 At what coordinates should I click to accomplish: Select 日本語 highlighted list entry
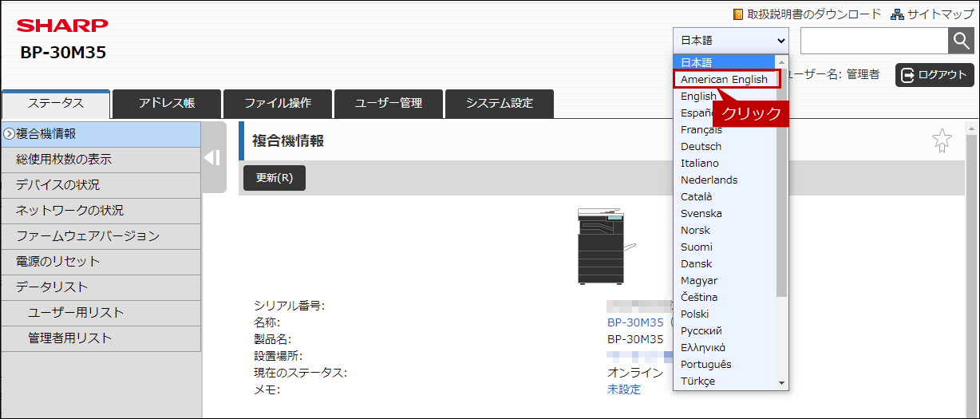(724, 62)
